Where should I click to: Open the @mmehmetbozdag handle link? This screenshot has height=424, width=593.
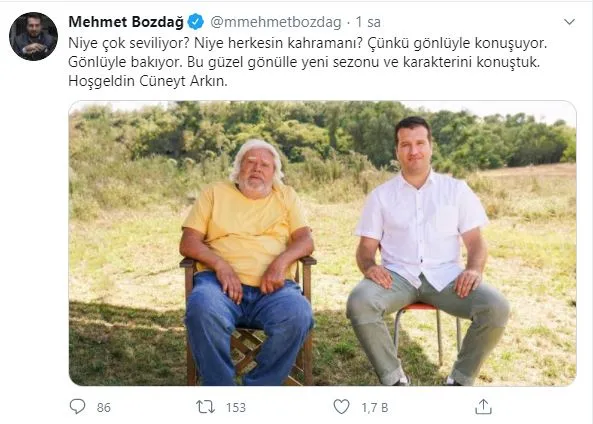pyautogui.click(x=276, y=22)
